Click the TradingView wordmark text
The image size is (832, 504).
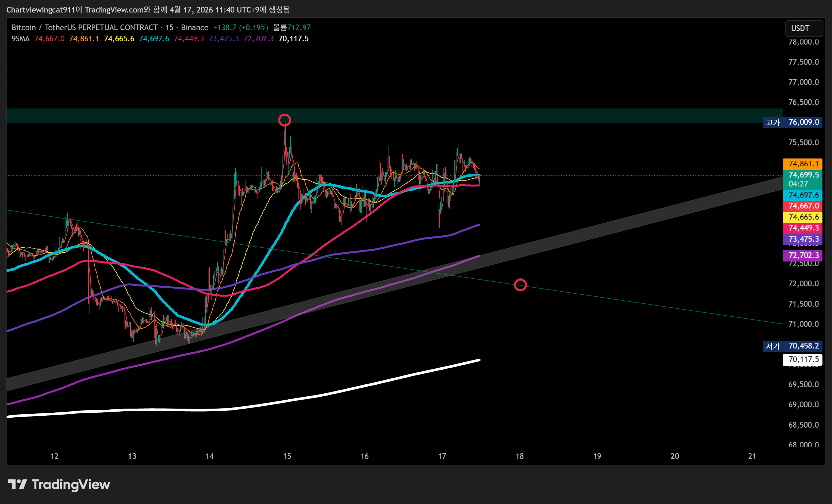71,484
